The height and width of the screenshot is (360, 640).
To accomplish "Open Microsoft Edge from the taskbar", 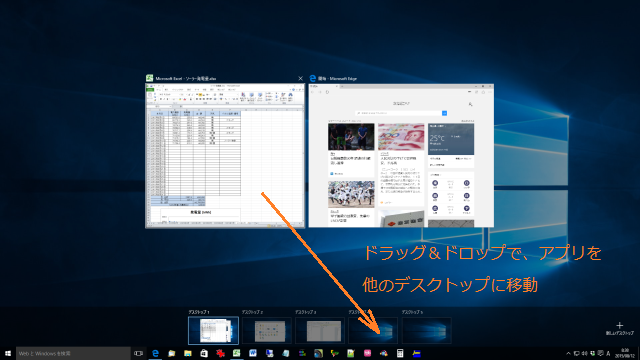I will pos(155,353).
